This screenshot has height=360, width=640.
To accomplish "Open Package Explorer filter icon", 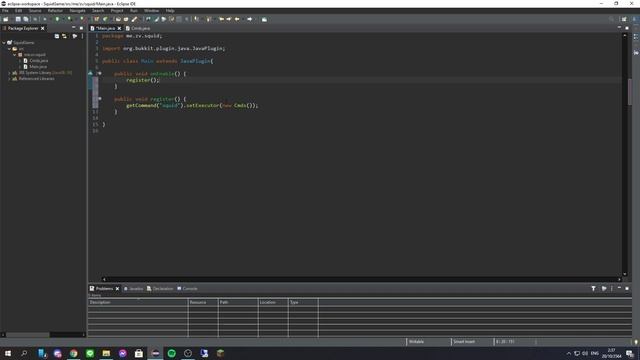I will point(74,36).
